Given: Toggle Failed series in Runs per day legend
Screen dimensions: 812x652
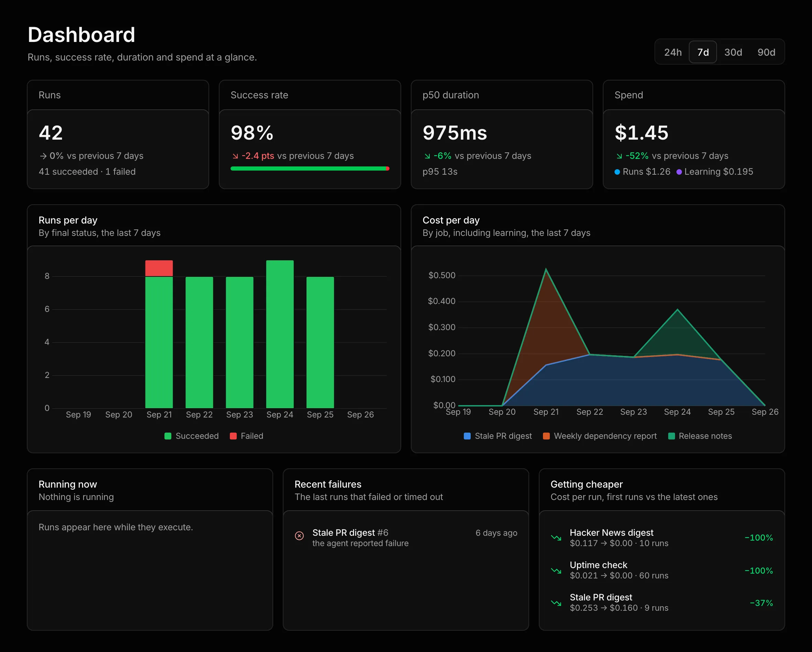Looking at the screenshot, I should [x=246, y=436].
